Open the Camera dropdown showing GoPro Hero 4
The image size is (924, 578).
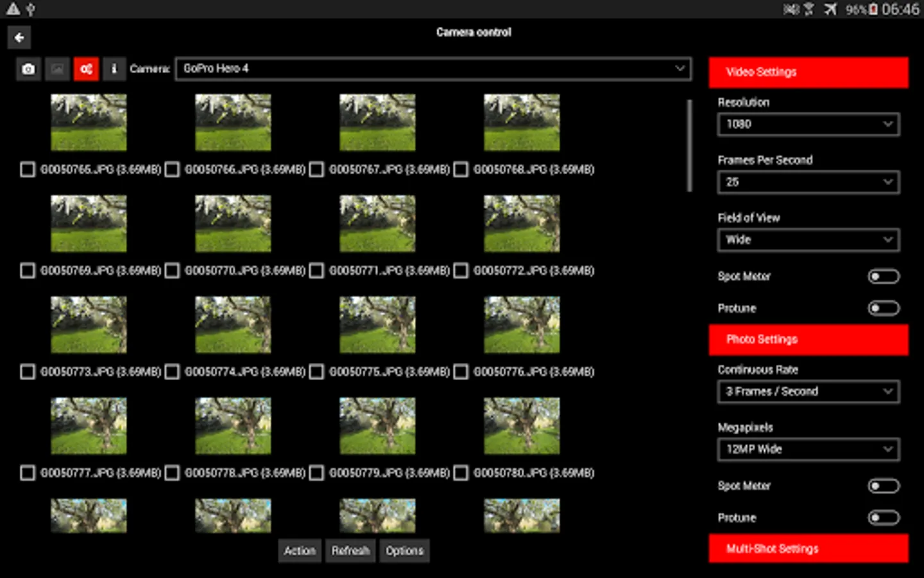pyautogui.click(x=434, y=69)
